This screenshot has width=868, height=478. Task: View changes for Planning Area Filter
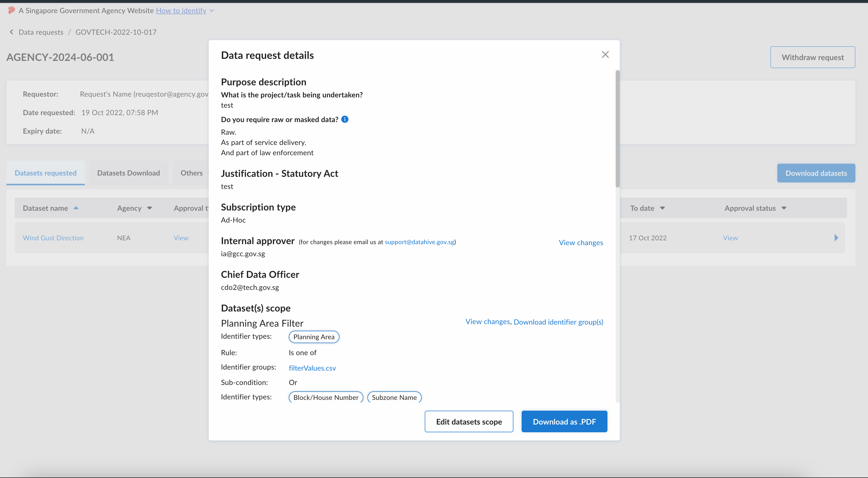(488, 321)
